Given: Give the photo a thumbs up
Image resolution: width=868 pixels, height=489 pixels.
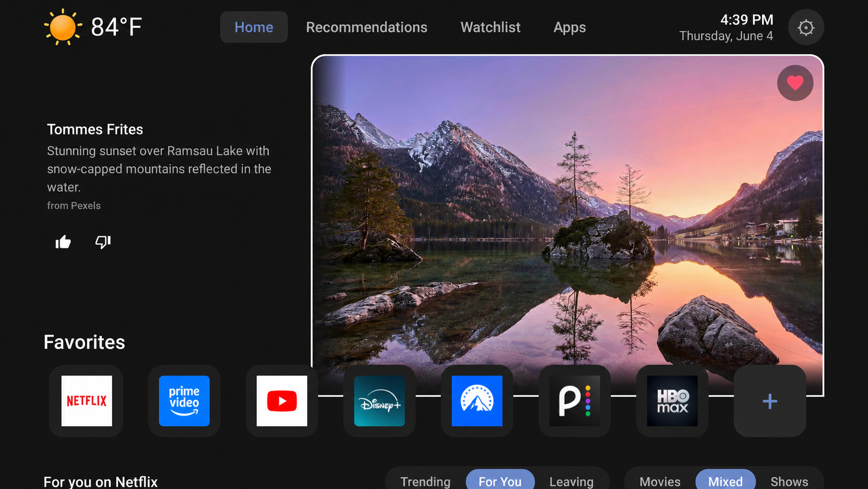Looking at the screenshot, I should point(63,242).
